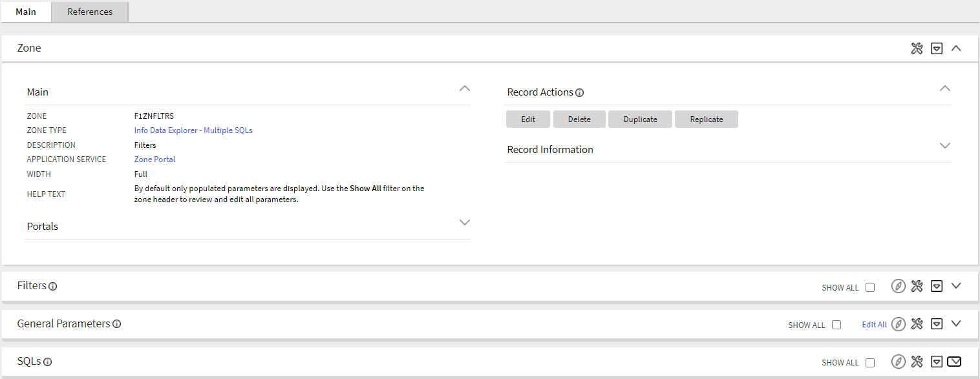The width and height of the screenshot is (980, 379).
Task: Open the wrench tools icon on Zone section
Action: pos(917,48)
